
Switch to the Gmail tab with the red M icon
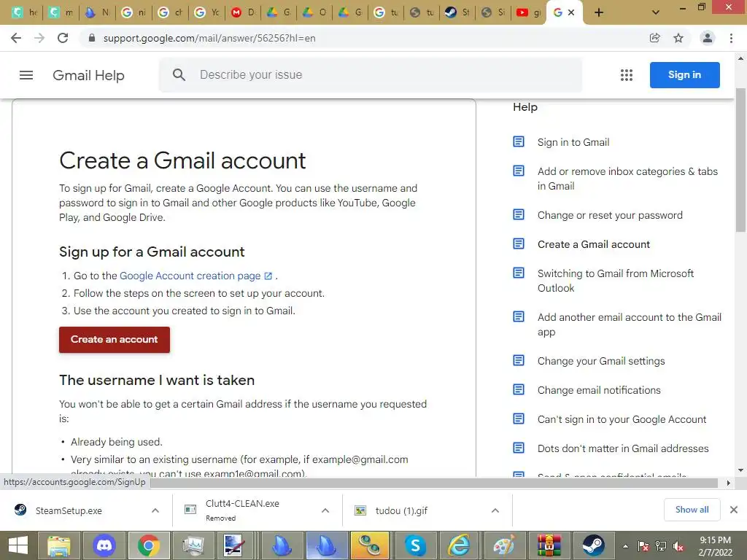click(242, 13)
